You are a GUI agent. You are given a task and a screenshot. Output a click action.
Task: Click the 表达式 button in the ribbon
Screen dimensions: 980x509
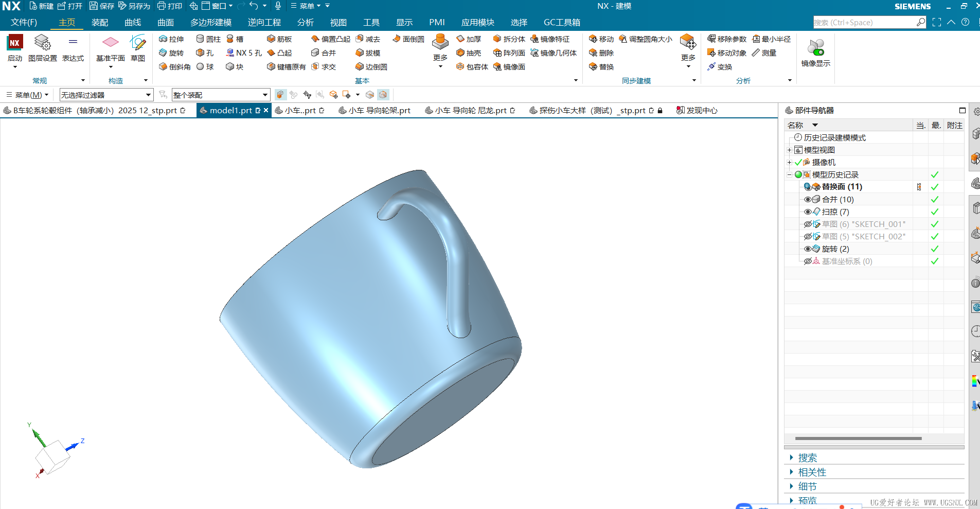[x=73, y=49]
